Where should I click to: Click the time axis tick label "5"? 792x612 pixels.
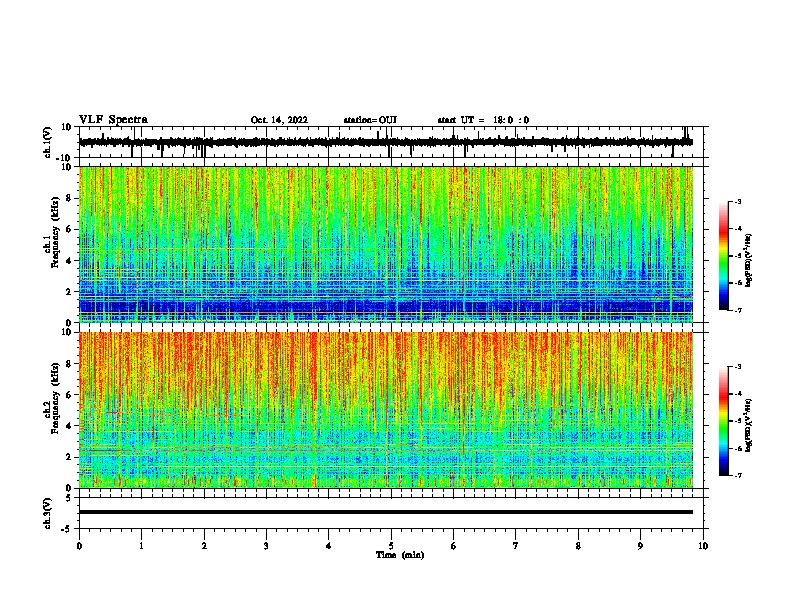391,546
